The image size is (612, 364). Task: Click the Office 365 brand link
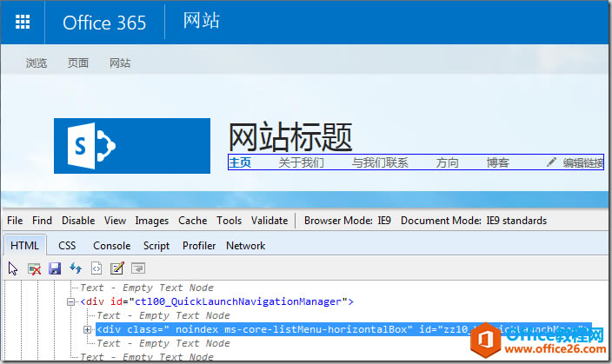pyautogui.click(x=104, y=23)
